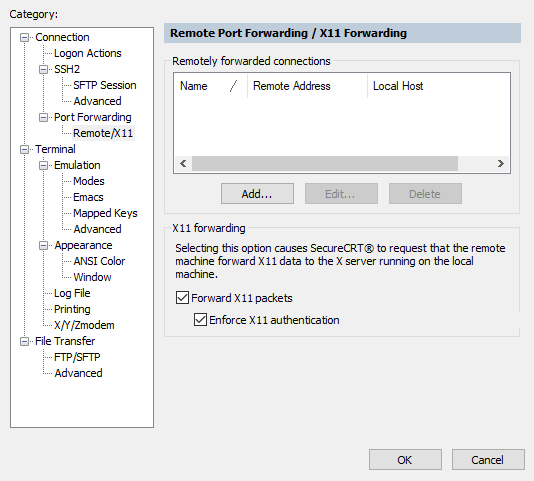
Task: Cancel the session options dialog
Action: click(488, 460)
